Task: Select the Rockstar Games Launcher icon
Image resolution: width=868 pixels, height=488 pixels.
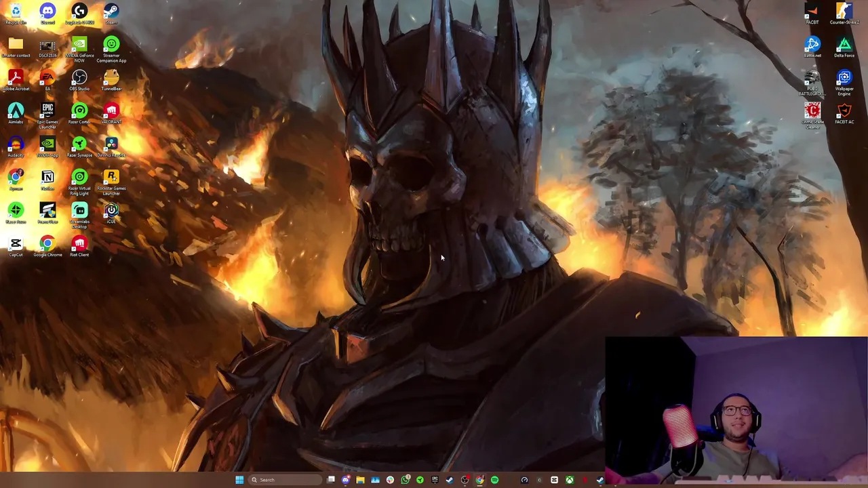Action: (x=111, y=183)
